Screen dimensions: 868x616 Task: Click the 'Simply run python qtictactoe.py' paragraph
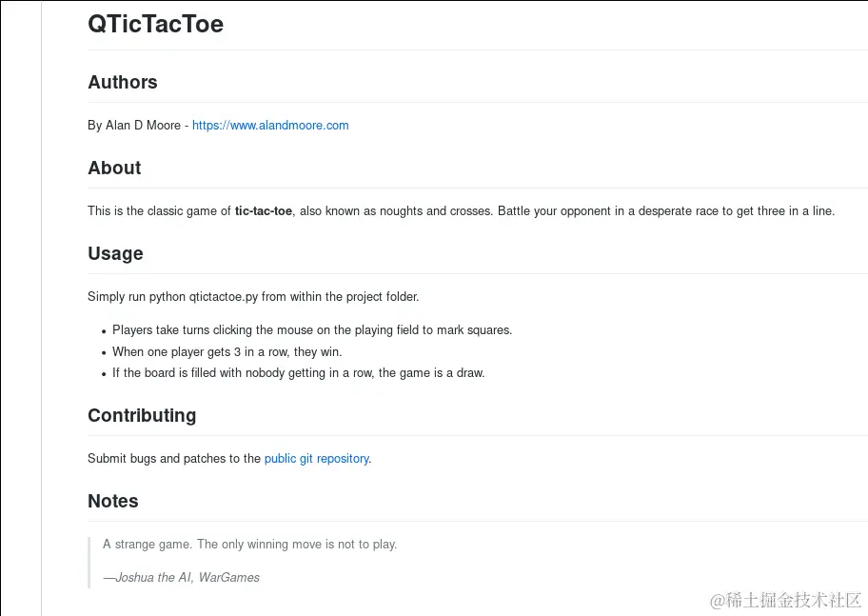(252, 296)
